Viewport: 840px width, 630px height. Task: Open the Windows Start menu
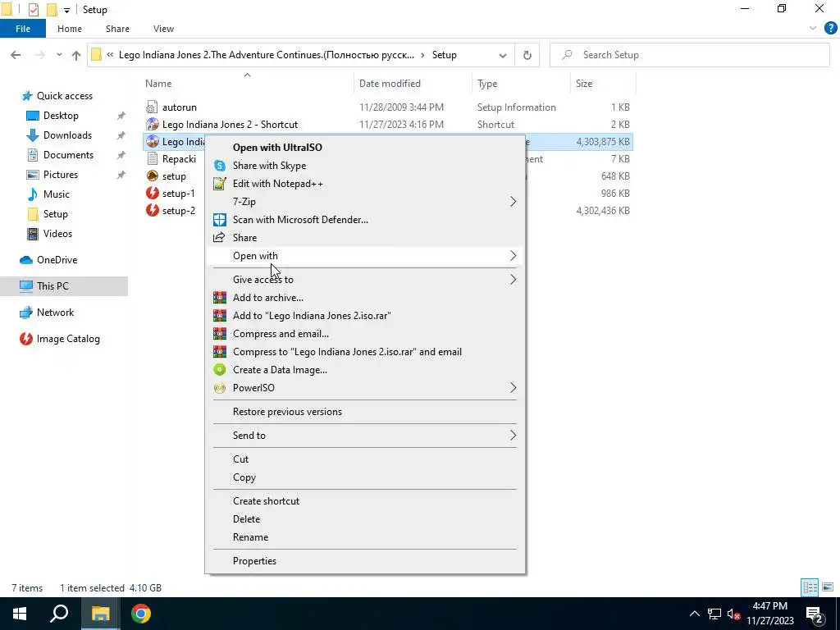coord(20,614)
